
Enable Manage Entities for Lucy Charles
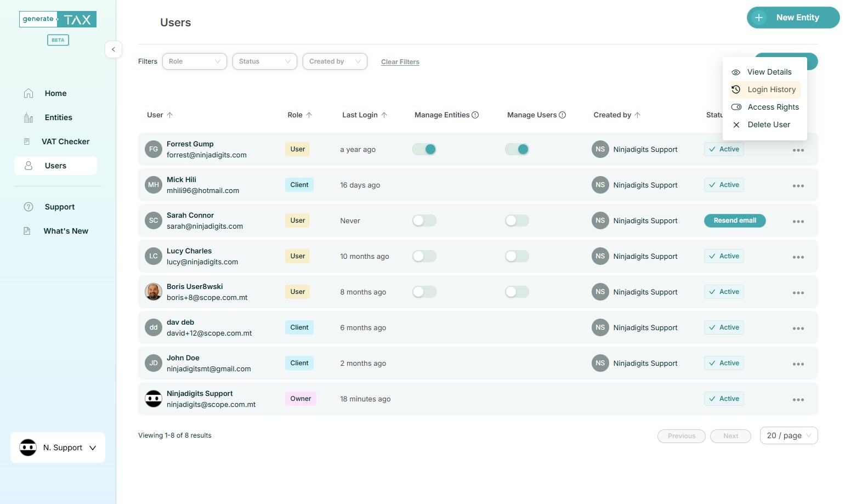click(424, 256)
